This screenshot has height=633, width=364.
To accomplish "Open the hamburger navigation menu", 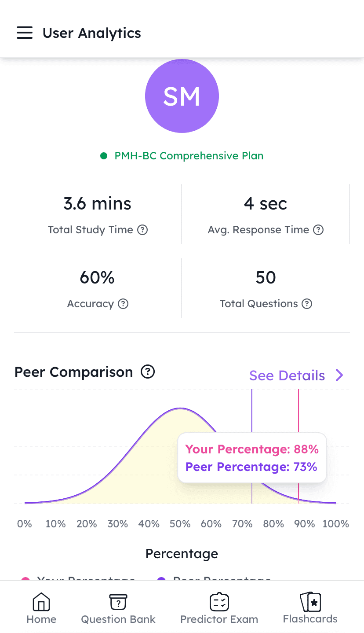I will pyautogui.click(x=25, y=33).
